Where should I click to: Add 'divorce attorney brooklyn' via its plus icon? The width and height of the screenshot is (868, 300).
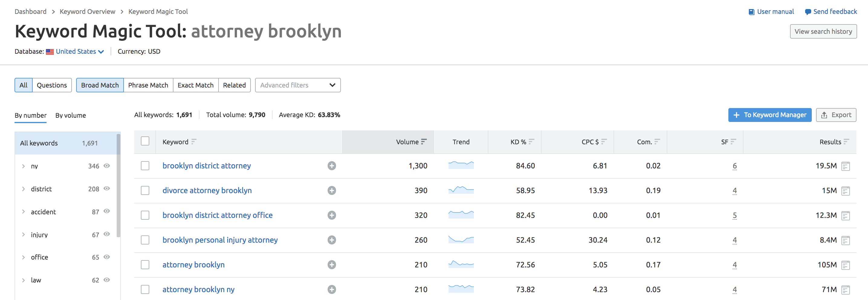click(332, 191)
